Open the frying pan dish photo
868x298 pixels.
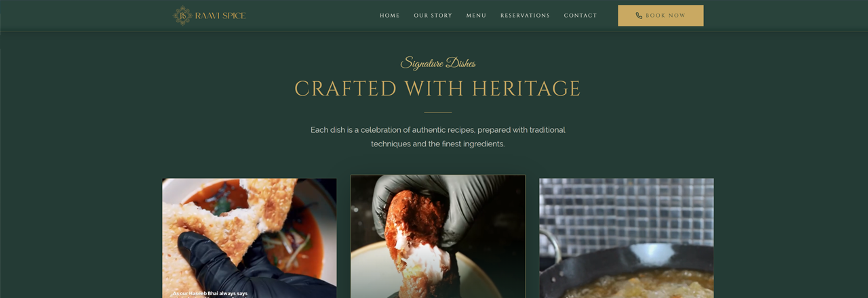point(627,238)
